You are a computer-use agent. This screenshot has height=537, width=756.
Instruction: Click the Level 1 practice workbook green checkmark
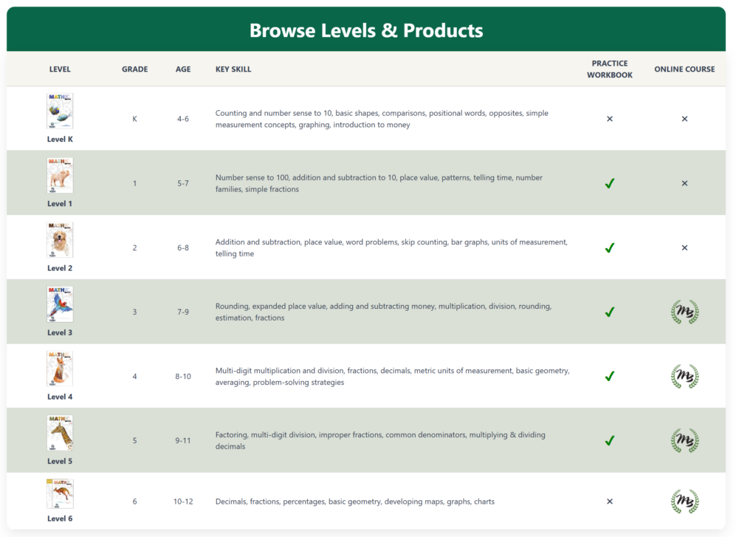click(x=610, y=183)
